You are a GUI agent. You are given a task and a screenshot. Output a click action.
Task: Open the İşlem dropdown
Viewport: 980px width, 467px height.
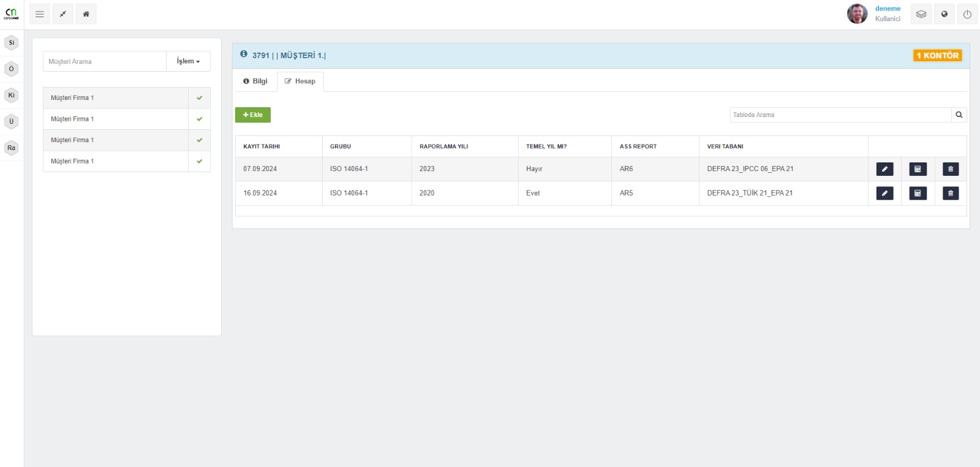(188, 61)
